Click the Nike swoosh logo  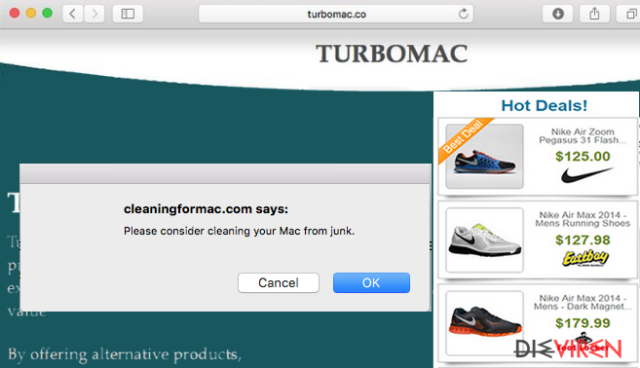(x=587, y=175)
